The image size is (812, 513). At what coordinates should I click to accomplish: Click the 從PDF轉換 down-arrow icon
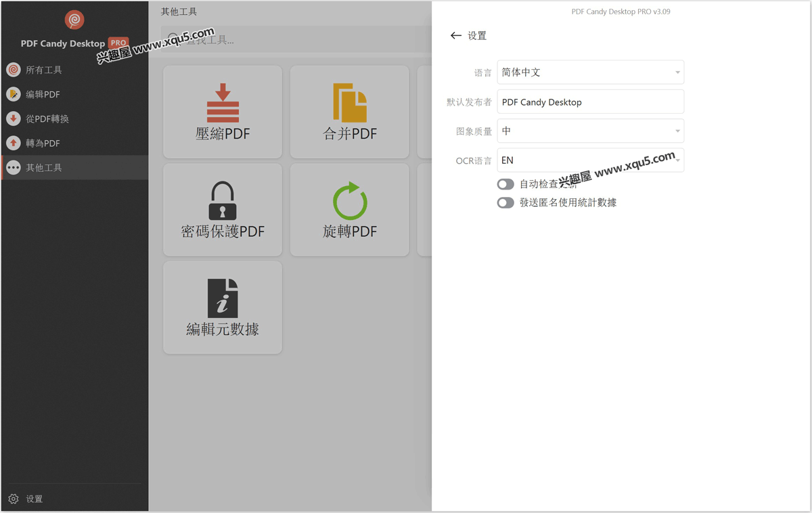[14, 118]
